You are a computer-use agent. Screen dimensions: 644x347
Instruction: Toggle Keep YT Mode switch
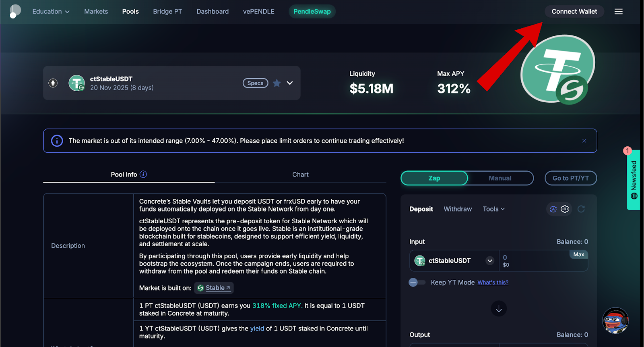pyautogui.click(x=417, y=283)
